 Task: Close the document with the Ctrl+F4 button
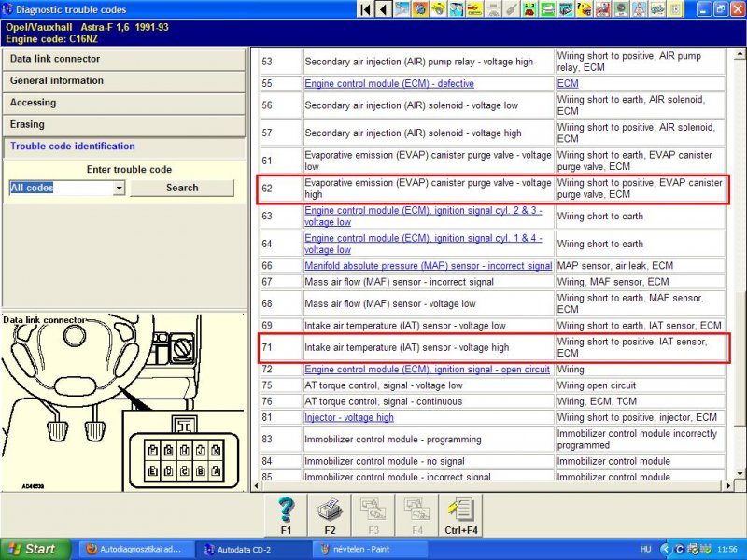tap(460, 516)
